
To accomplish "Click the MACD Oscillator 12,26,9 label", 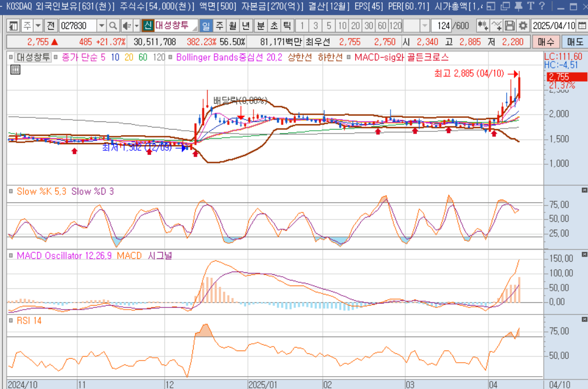I will click(x=64, y=256).
